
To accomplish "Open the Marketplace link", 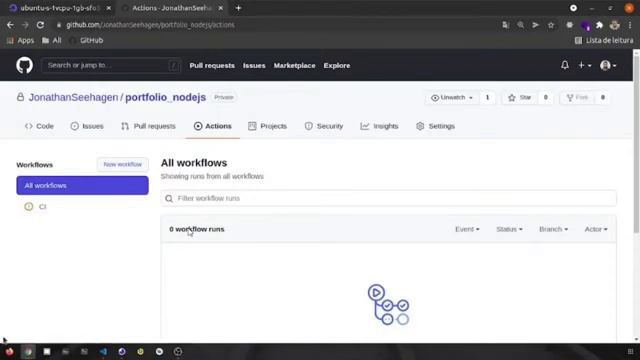I will pos(294,65).
